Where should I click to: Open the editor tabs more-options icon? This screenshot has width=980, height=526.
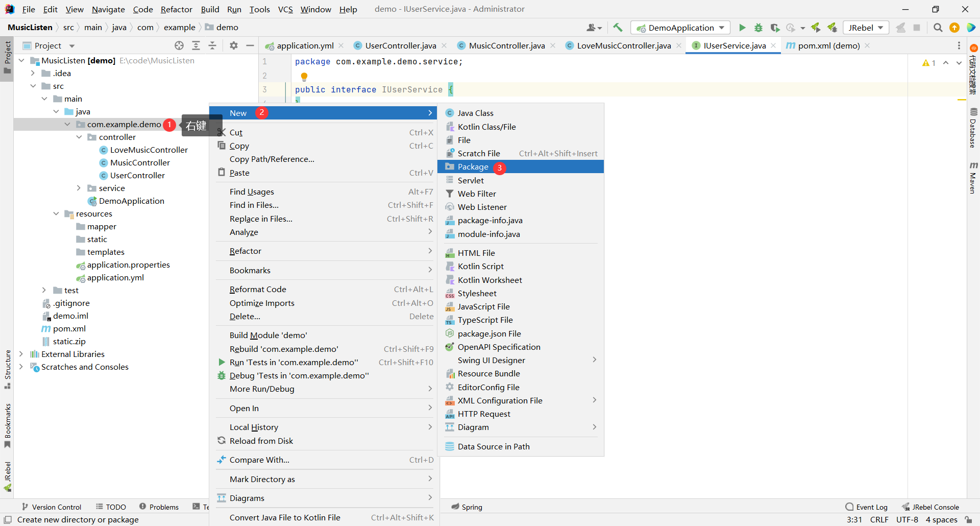pyautogui.click(x=959, y=45)
